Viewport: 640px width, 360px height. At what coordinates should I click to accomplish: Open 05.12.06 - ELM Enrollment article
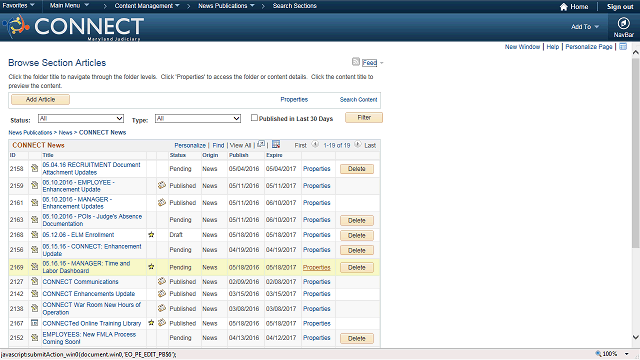[x=78, y=235]
